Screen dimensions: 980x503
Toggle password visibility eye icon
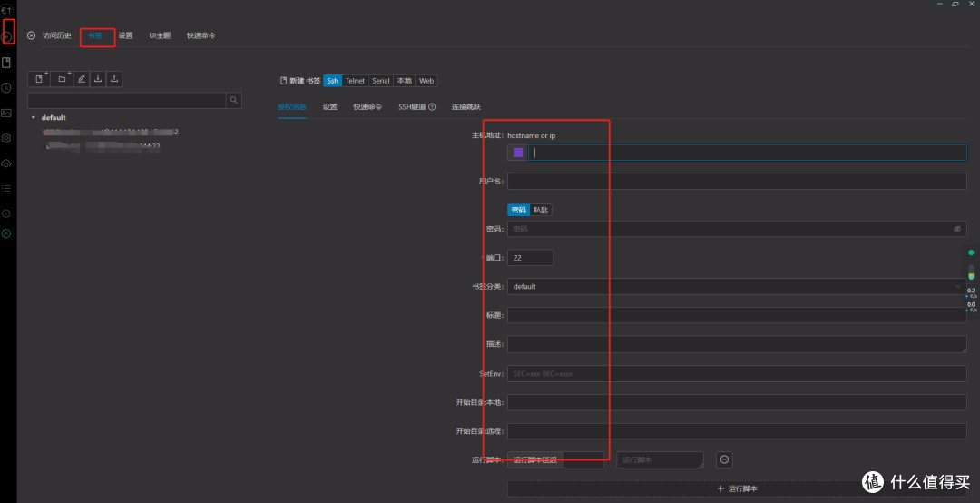(957, 229)
